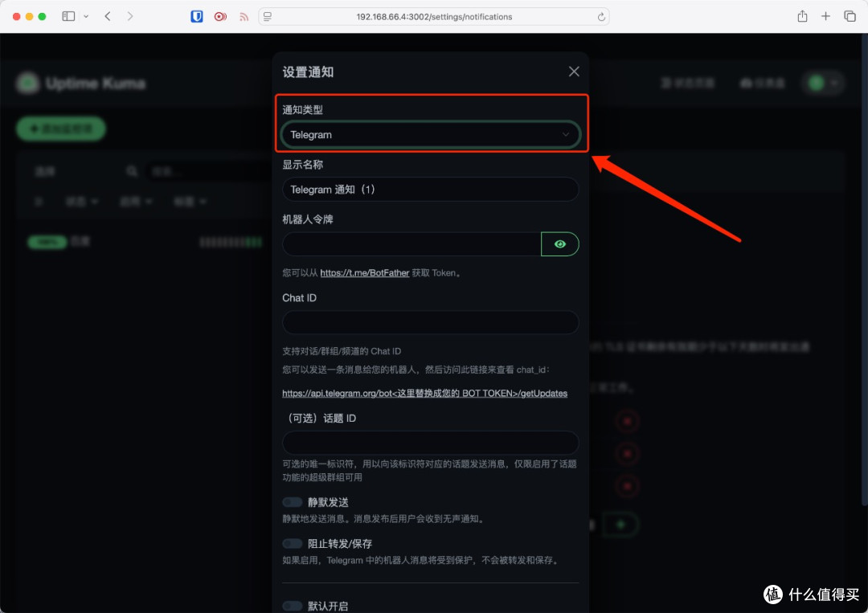This screenshot has height=613, width=868.
Task: Click the Chat ID input field
Action: tap(430, 322)
